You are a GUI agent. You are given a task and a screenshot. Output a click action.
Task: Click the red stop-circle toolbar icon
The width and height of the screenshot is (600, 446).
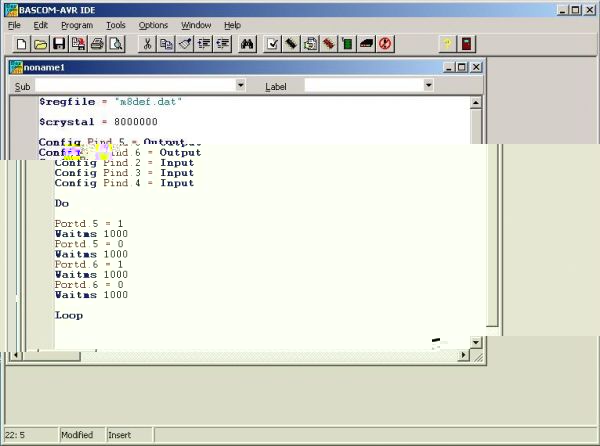[386, 44]
